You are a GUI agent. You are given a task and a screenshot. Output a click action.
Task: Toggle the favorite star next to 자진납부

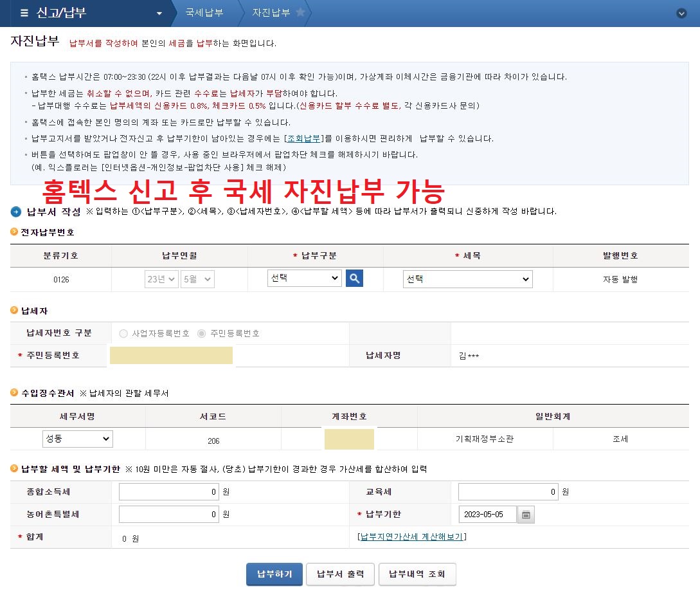pos(301,12)
